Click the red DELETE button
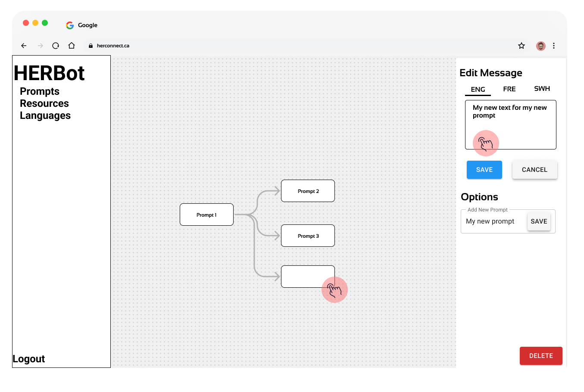584x392 pixels. [x=541, y=356]
